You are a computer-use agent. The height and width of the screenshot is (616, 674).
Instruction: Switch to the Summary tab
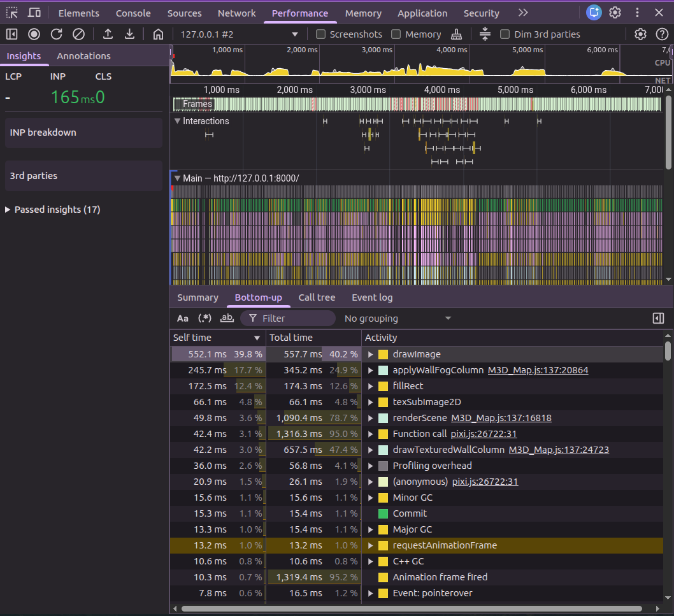[x=197, y=297]
